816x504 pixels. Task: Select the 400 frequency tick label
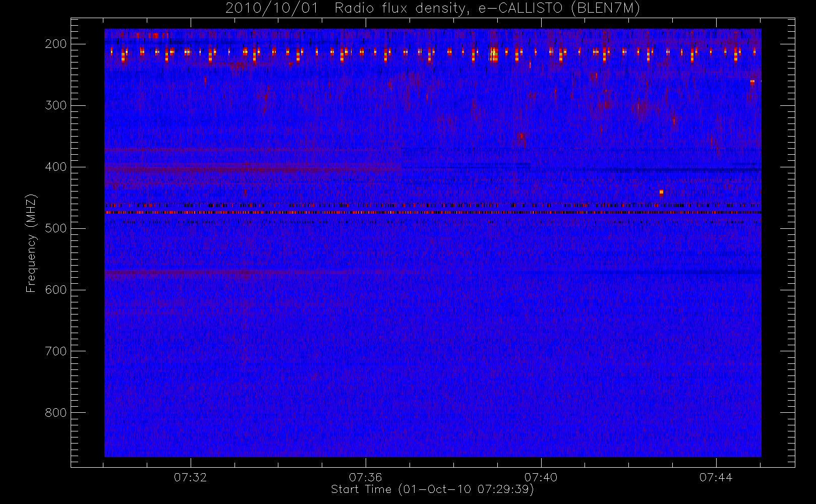click(x=56, y=167)
